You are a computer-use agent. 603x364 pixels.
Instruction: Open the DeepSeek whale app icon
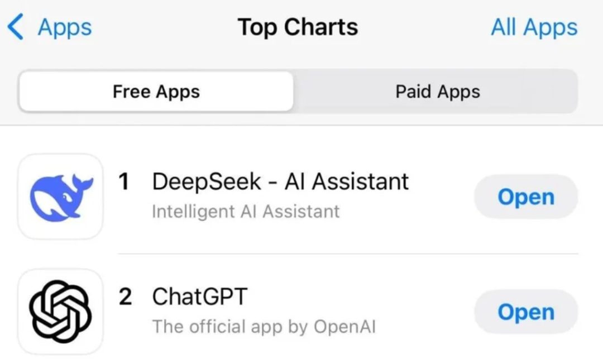coord(60,197)
